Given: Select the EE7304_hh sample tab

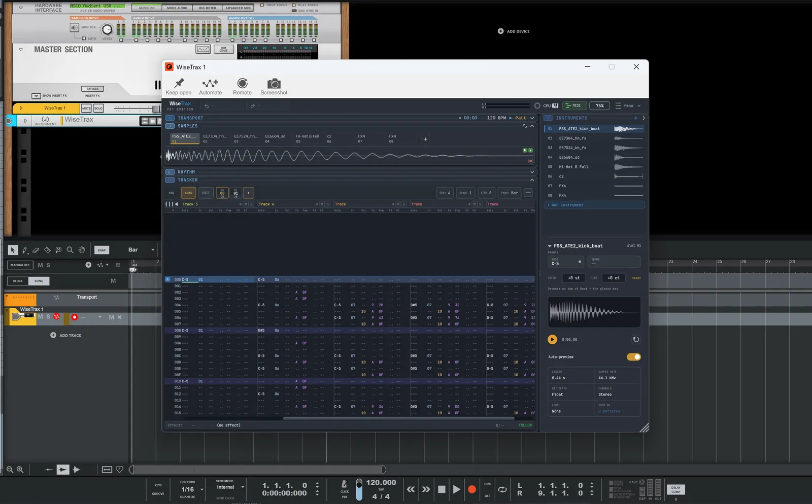Looking at the screenshot, I should pyautogui.click(x=215, y=138).
